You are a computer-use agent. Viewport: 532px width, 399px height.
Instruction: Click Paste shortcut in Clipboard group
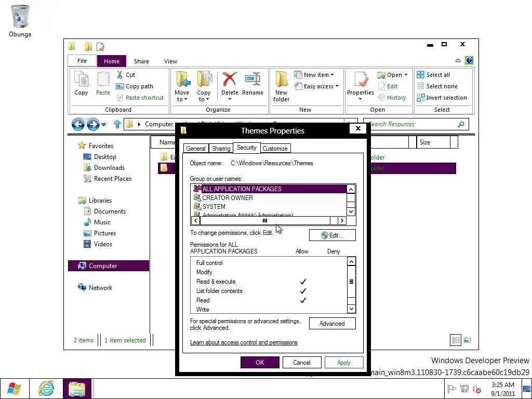[140, 98]
